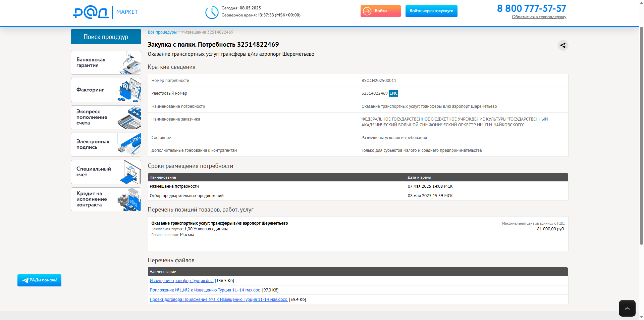Screen dimensions: 644x320
Task: Click the item title Оказание транспортных услуг in positions list
Action: click(220, 223)
